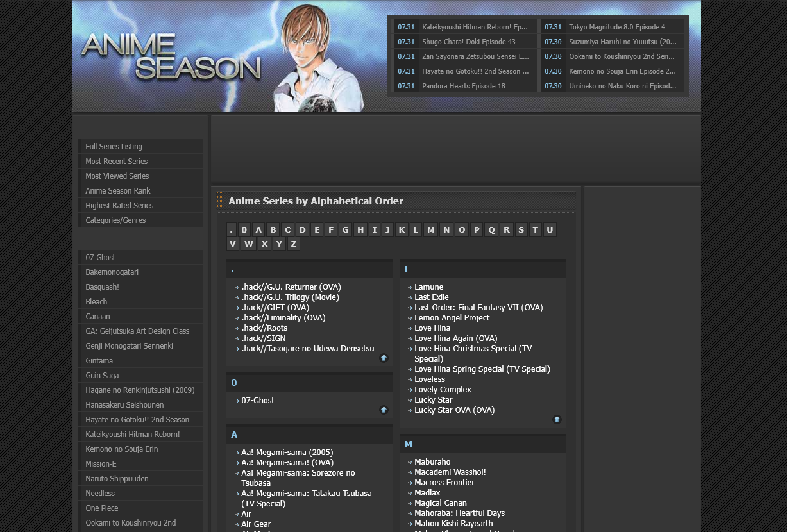
Task: Jump to '0' in alphabet index
Action: click(x=244, y=229)
